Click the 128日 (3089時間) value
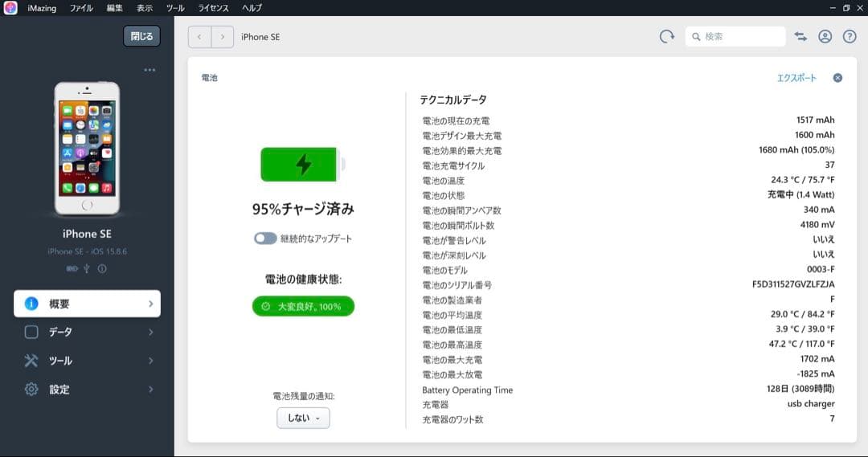The image size is (868, 457). click(800, 389)
